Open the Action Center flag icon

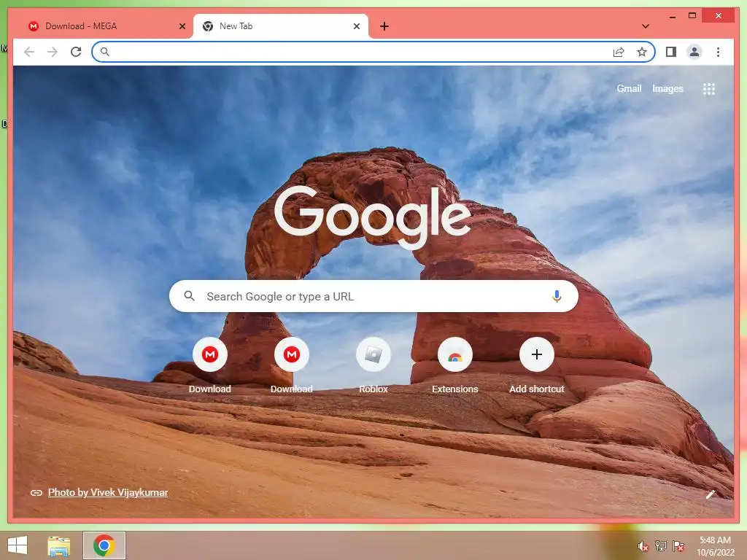(678, 545)
